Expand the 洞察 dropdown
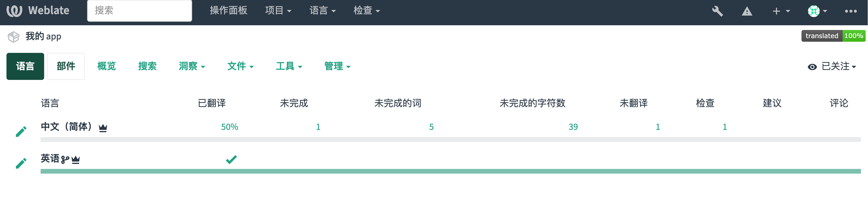The image size is (868, 198). (x=192, y=66)
